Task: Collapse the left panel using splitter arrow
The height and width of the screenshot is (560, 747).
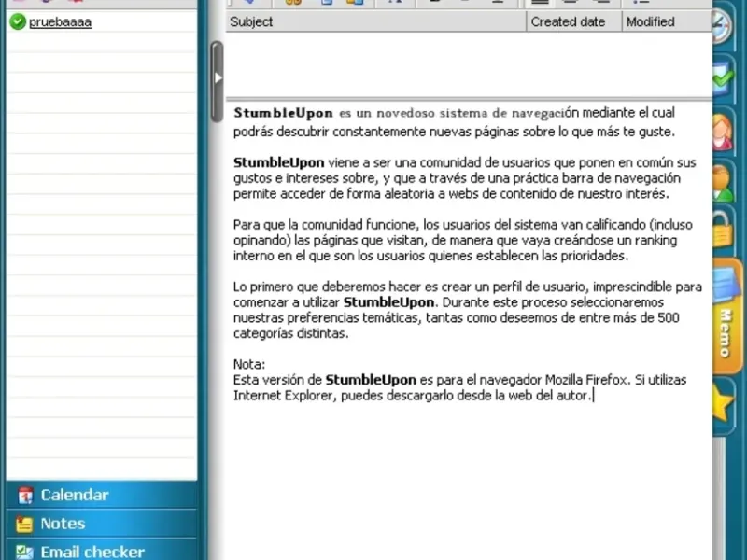Action: [x=218, y=78]
